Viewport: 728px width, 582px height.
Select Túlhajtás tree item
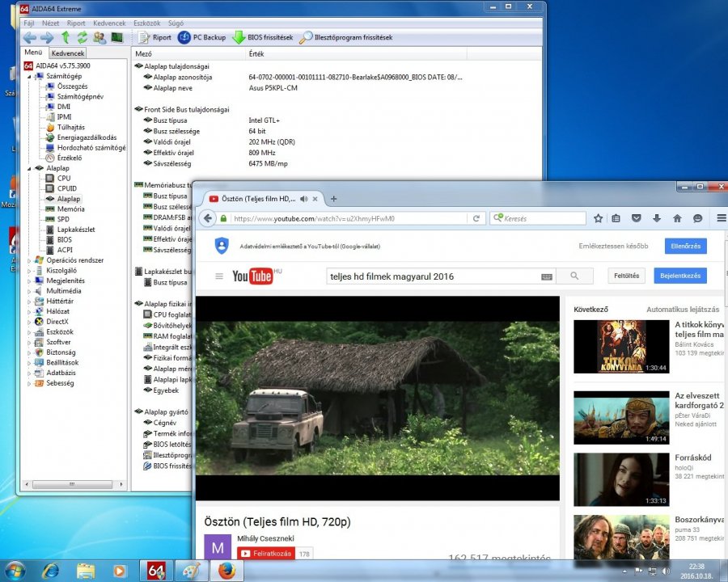pyautogui.click(x=71, y=127)
